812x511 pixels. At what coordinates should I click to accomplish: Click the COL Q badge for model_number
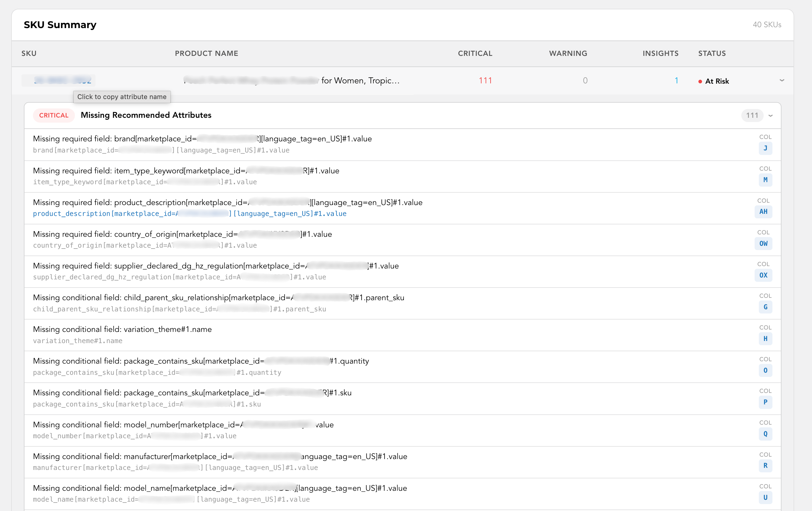click(765, 434)
